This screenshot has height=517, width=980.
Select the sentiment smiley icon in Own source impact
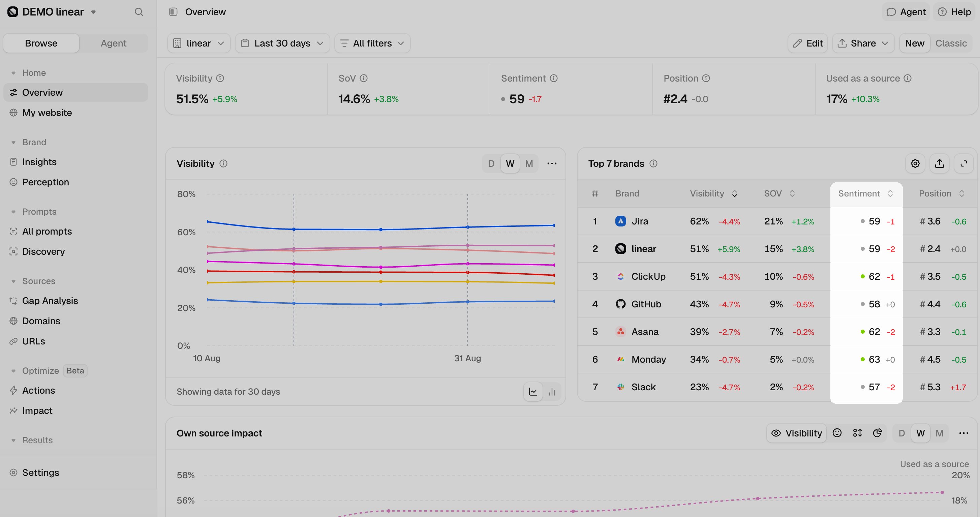coord(837,433)
